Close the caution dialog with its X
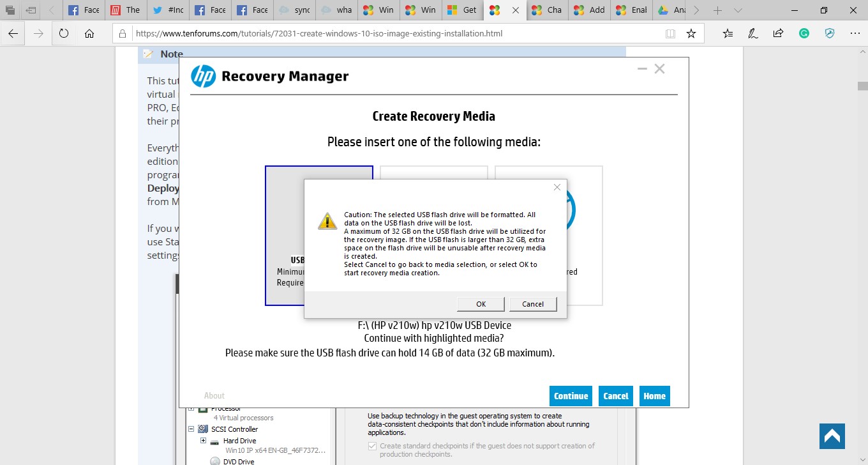 pos(557,187)
